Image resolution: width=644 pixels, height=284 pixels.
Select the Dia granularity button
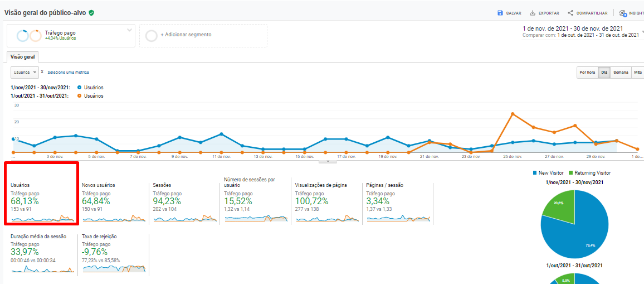[x=603, y=73]
